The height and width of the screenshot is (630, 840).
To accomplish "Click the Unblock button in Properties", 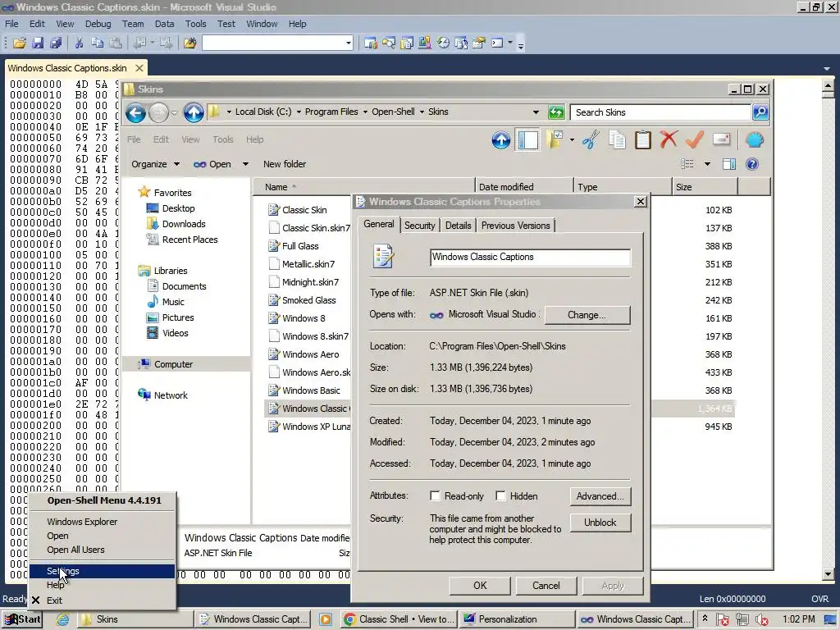I will pos(600,523).
